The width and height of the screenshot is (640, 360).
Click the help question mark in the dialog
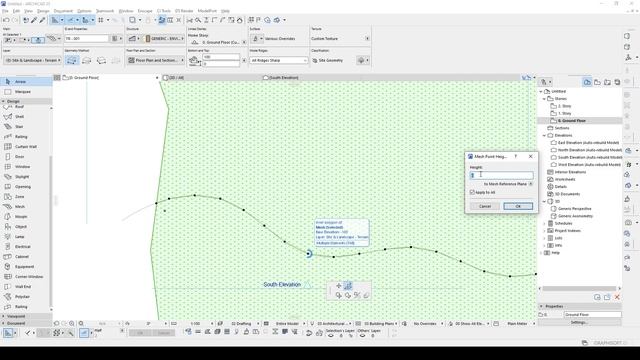pos(516,156)
